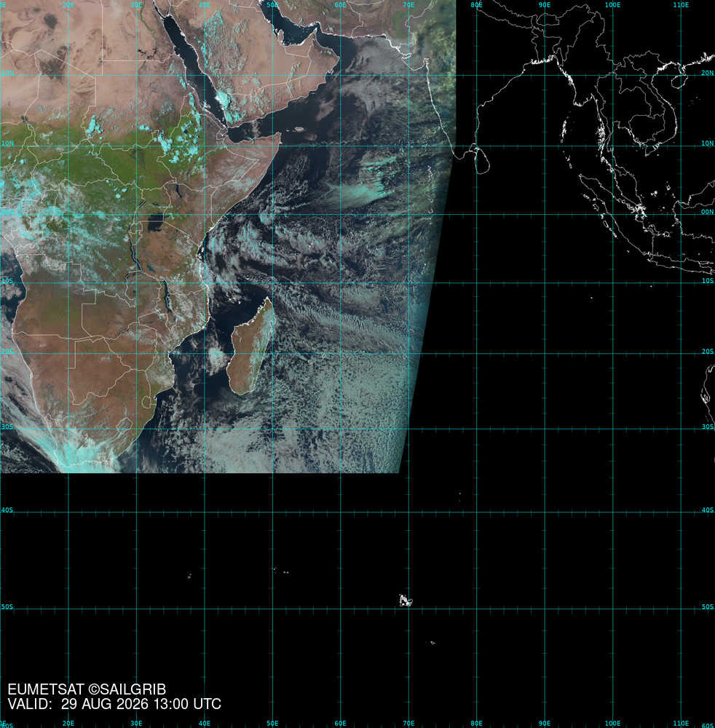Click the EUMETSAT ©SAILGRIB copyright text
Screen dimensions: 715x728
coord(87,689)
